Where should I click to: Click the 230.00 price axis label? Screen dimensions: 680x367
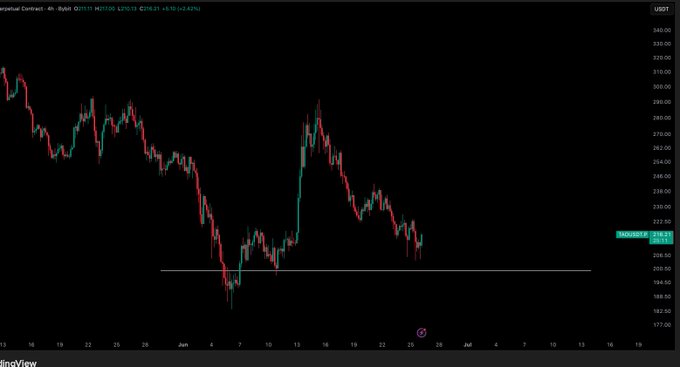(x=661, y=207)
